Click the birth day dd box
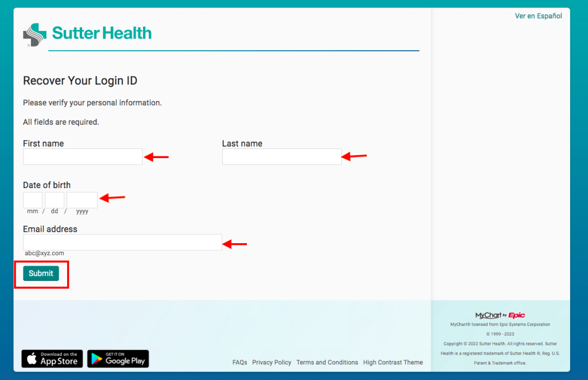This screenshot has width=588, height=380. 55,199
